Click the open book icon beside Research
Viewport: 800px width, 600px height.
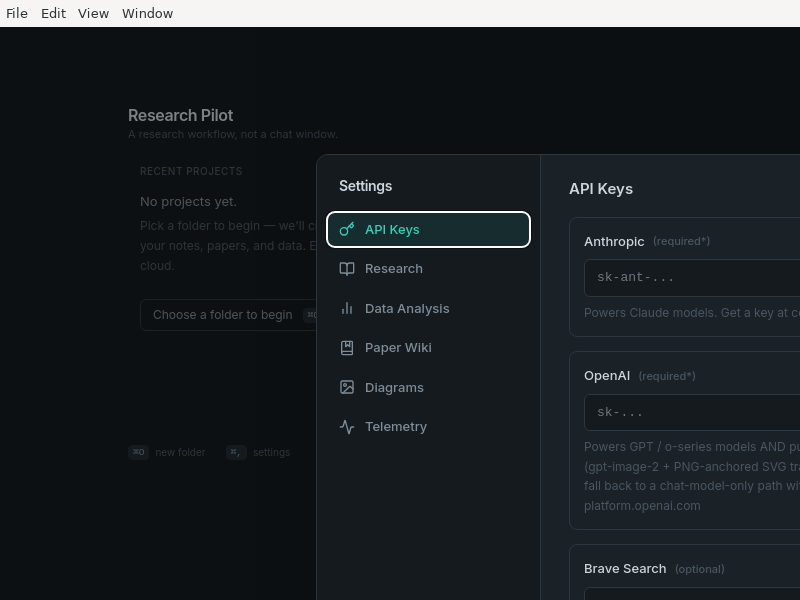[347, 269]
